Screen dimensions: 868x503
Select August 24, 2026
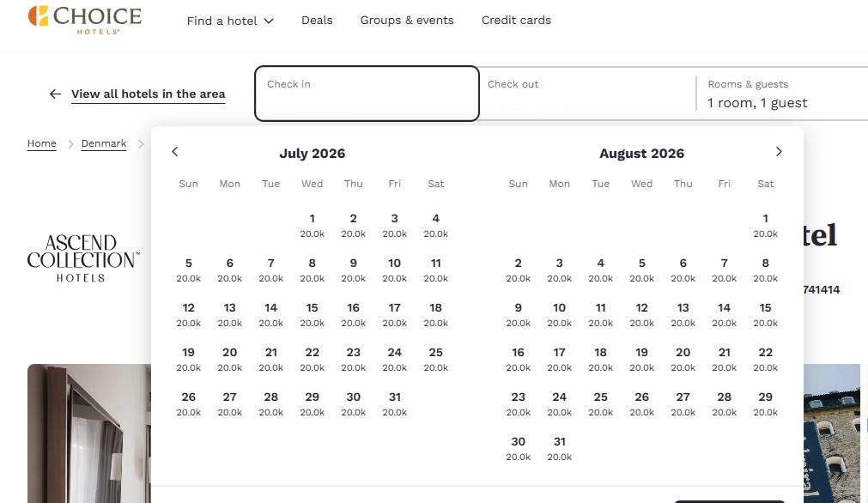point(560,404)
